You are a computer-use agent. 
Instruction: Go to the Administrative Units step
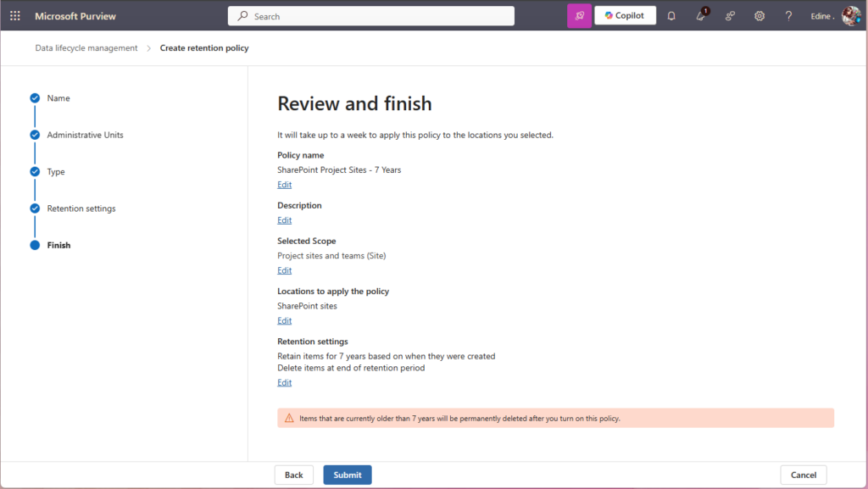tap(86, 135)
